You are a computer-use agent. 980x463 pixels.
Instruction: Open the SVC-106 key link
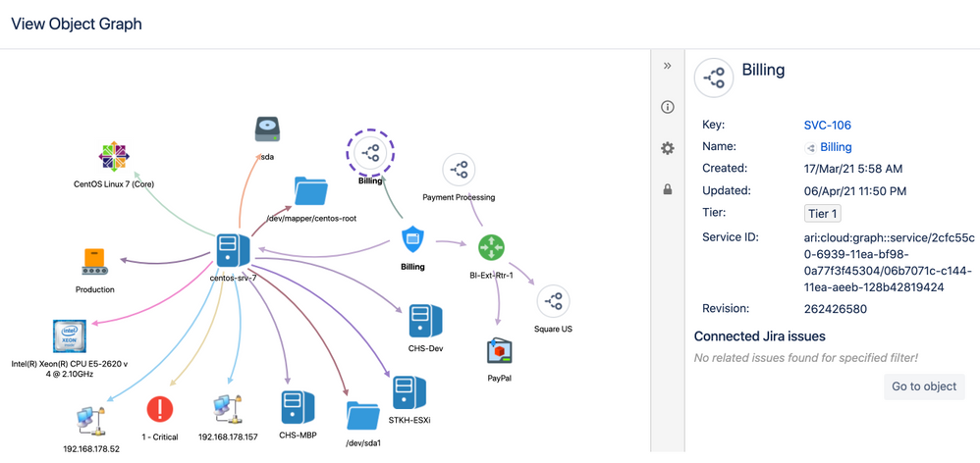828,126
